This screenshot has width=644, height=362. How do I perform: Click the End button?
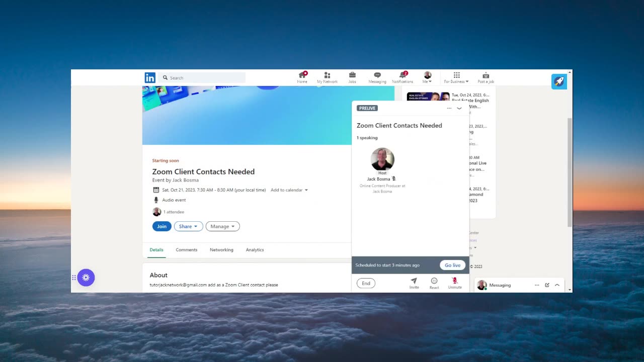(366, 283)
